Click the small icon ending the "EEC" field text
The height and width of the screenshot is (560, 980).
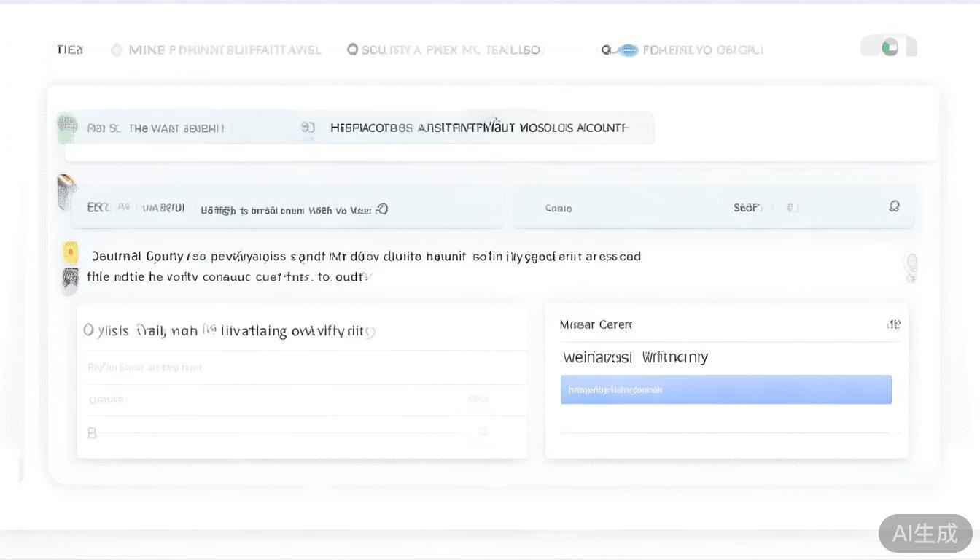point(382,209)
